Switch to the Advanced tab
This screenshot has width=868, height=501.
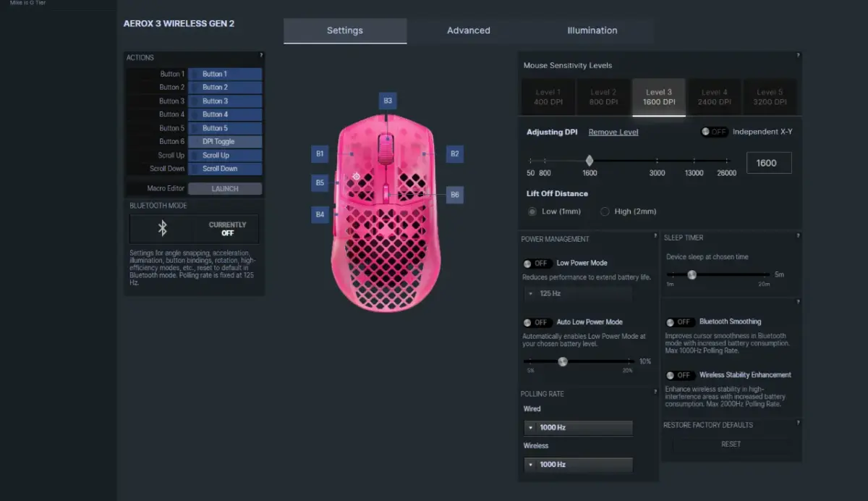tap(469, 30)
